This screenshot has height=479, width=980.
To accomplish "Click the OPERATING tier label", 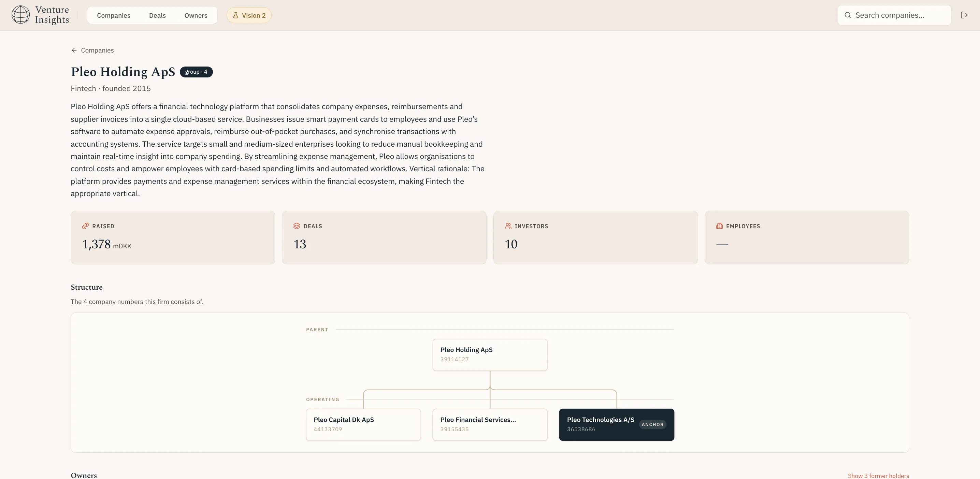I will tap(322, 400).
